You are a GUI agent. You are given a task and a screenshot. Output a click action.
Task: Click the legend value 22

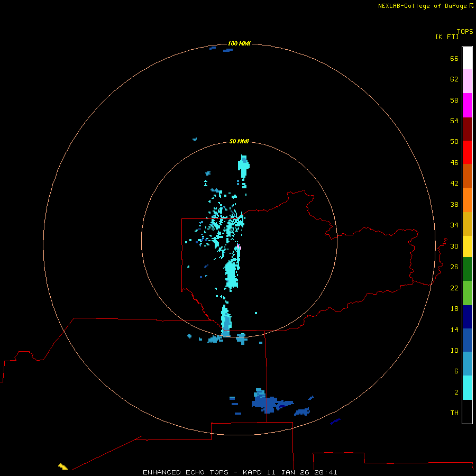coord(454,288)
